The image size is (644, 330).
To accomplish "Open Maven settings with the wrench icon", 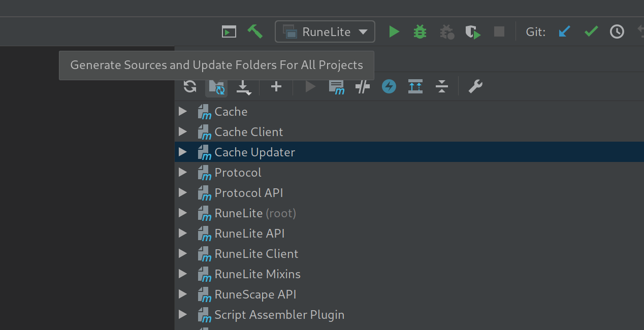I will pyautogui.click(x=475, y=86).
